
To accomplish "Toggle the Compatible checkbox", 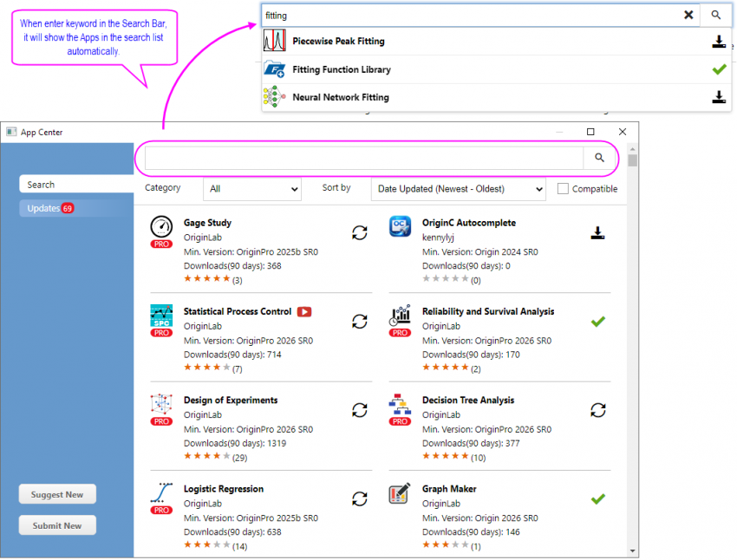I will point(563,188).
